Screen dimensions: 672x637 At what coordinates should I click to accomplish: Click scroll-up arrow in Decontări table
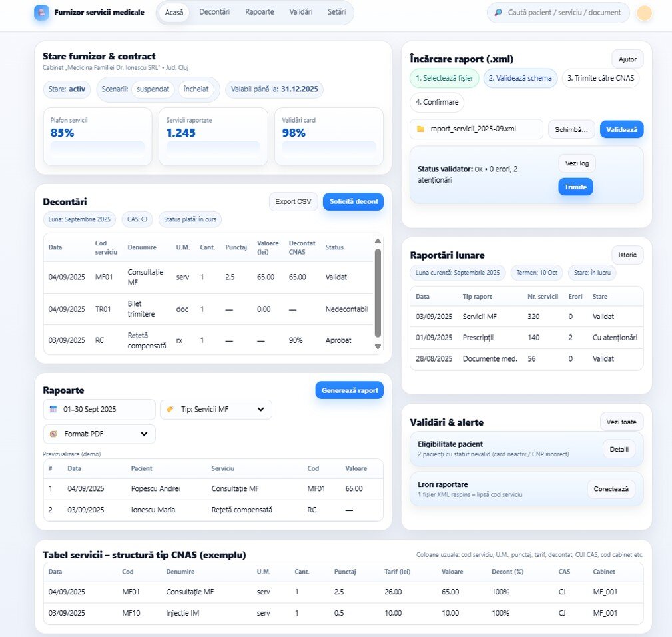click(x=378, y=241)
